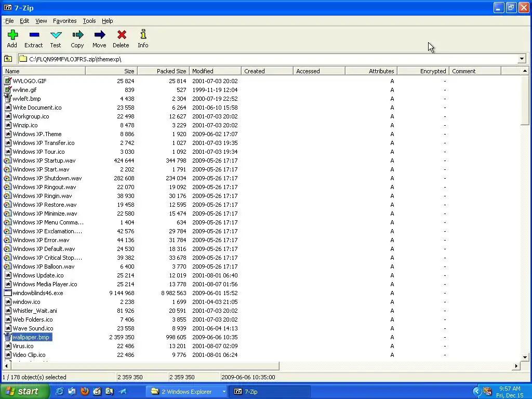Click the Move toolbar icon
532x399 pixels.
(99, 35)
